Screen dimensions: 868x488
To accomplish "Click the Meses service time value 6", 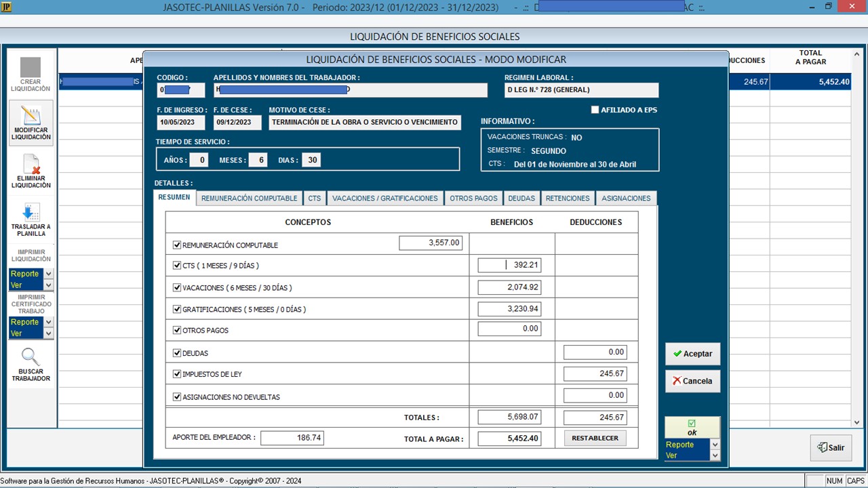I will [258, 161].
